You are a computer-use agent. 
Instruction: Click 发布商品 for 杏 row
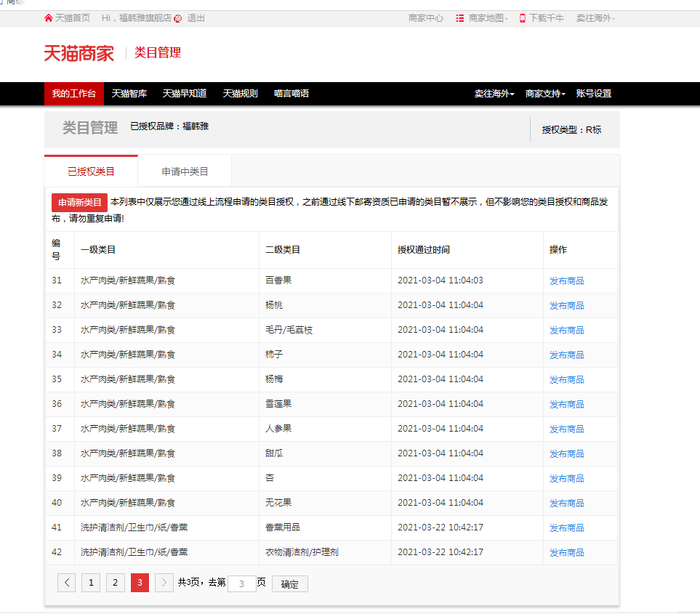[x=566, y=478]
